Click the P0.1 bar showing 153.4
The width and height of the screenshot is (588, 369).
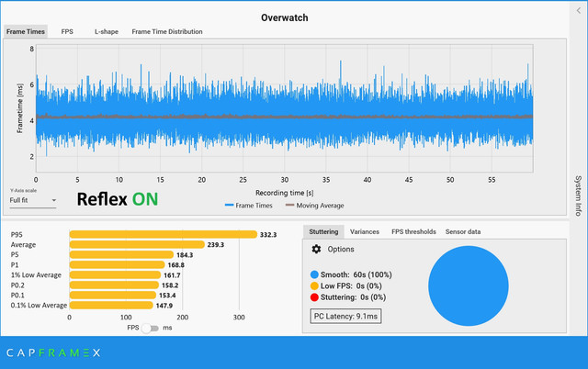pos(112,296)
